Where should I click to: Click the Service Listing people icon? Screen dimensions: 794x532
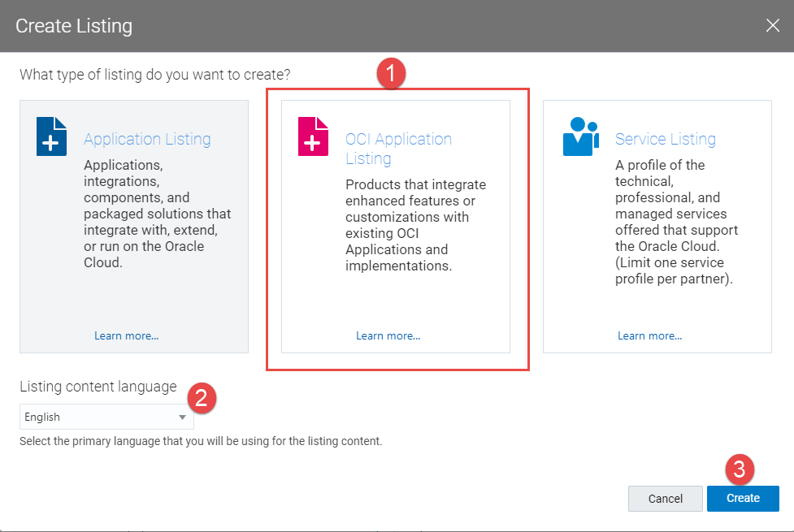[x=580, y=136]
